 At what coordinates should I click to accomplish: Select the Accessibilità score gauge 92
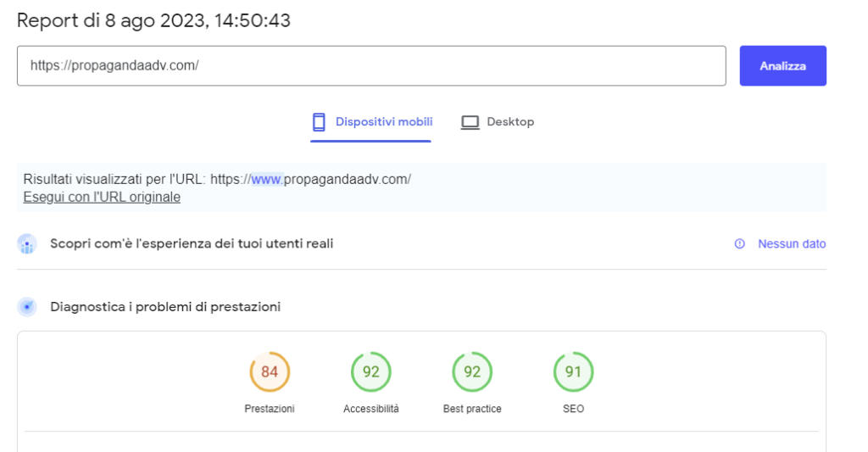point(371,371)
